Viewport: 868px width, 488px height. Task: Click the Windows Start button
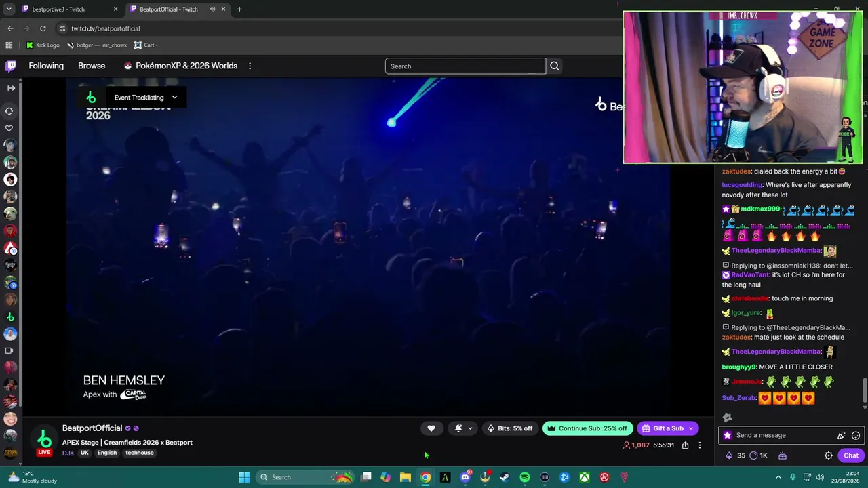pos(244,477)
